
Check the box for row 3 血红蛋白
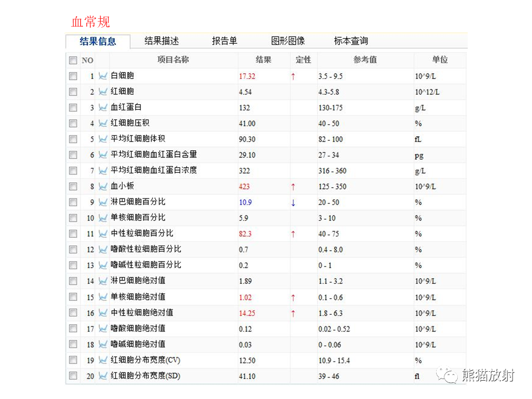coord(73,108)
